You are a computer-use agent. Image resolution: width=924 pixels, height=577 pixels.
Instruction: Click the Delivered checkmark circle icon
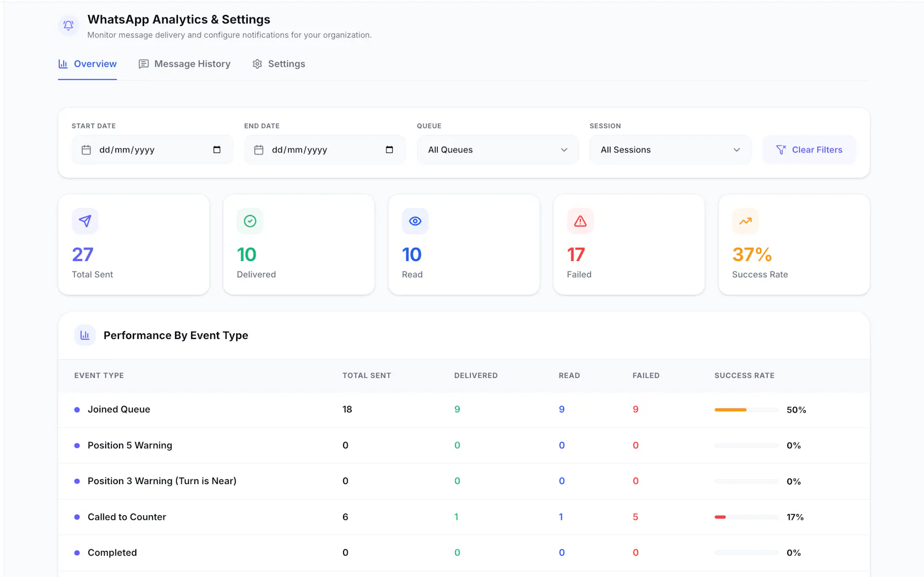tap(250, 221)
